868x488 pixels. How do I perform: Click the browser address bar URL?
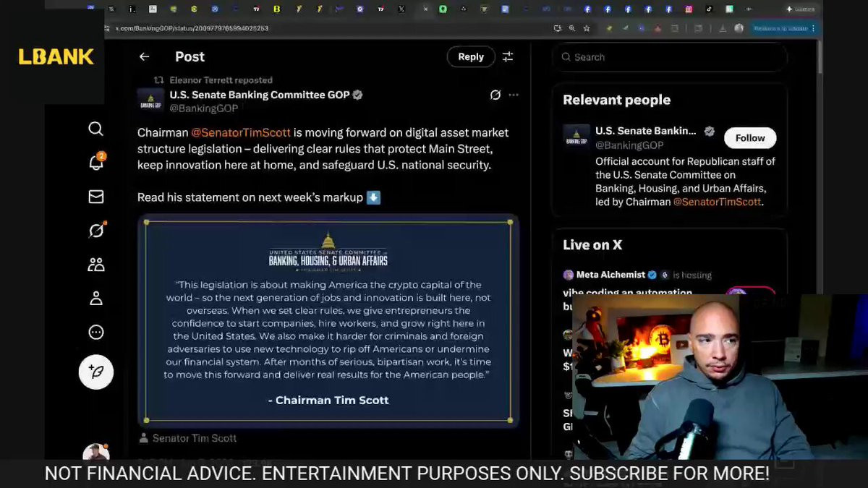pyautogui.click(x=192, y=28)
